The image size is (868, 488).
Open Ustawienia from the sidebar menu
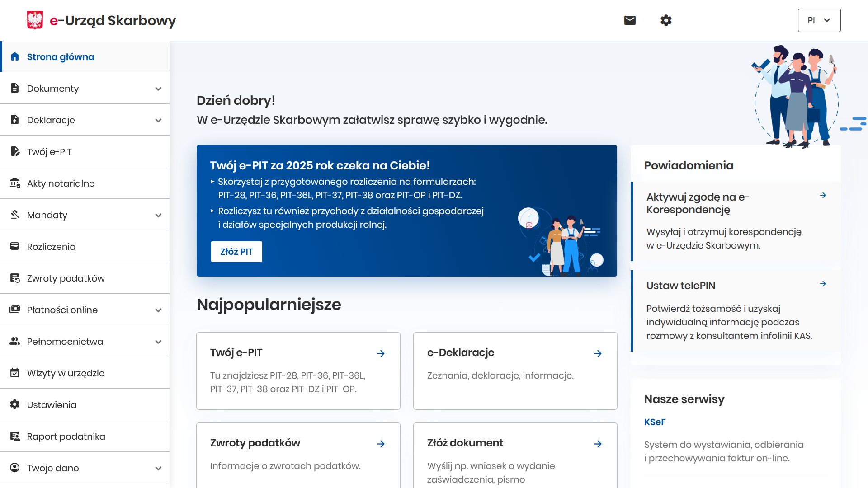tap(51, 404)
